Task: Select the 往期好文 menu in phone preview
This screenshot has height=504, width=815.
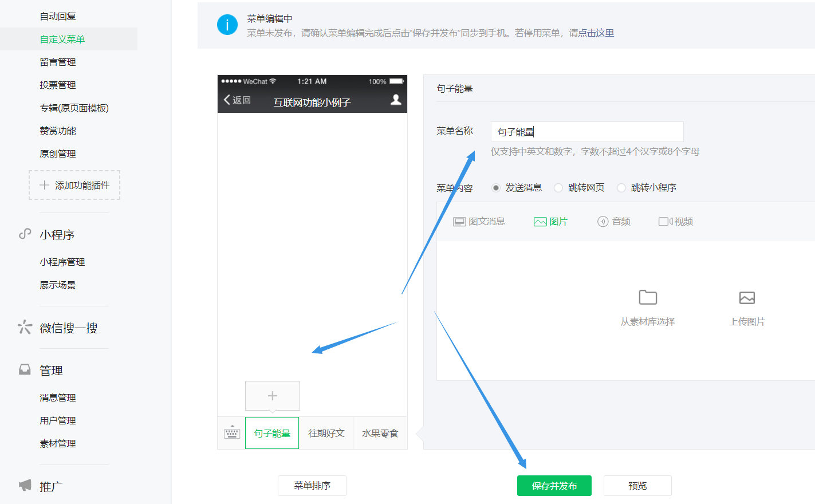Action: tap(326, 433)
